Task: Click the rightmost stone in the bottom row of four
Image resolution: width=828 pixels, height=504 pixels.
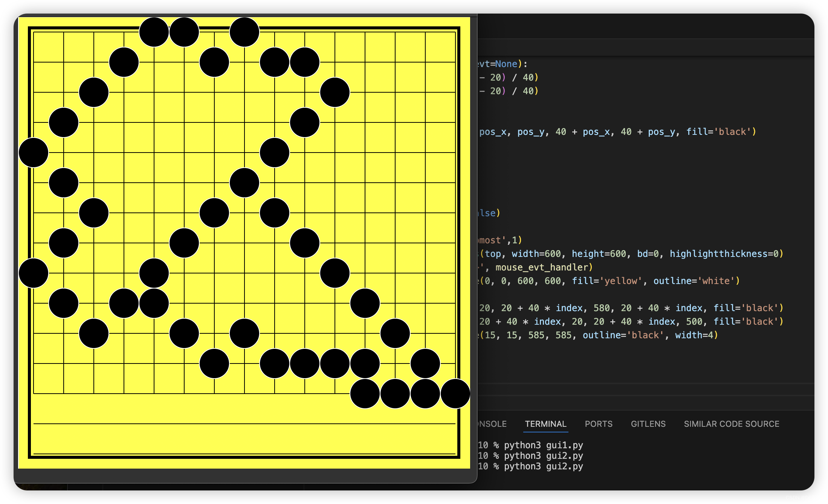Action: [x=455, y=394]
